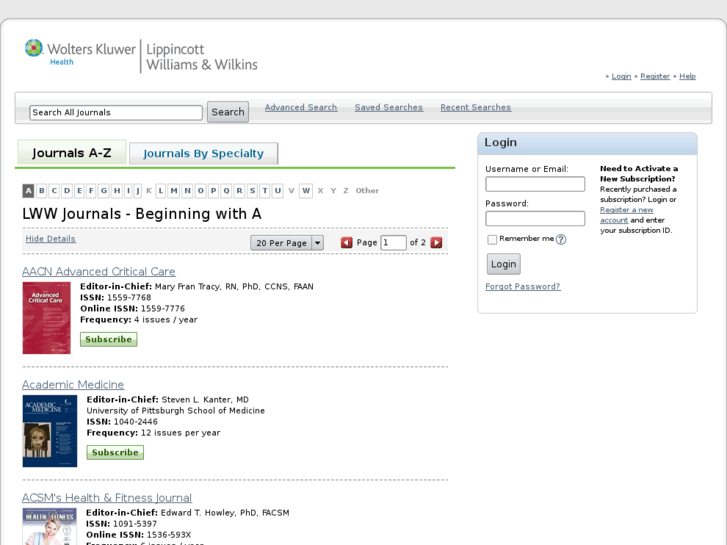Image resolution: width=727 pixels, height=545 pixels.
Task: Click the Page number input box
Action: (x=393, y=243)
